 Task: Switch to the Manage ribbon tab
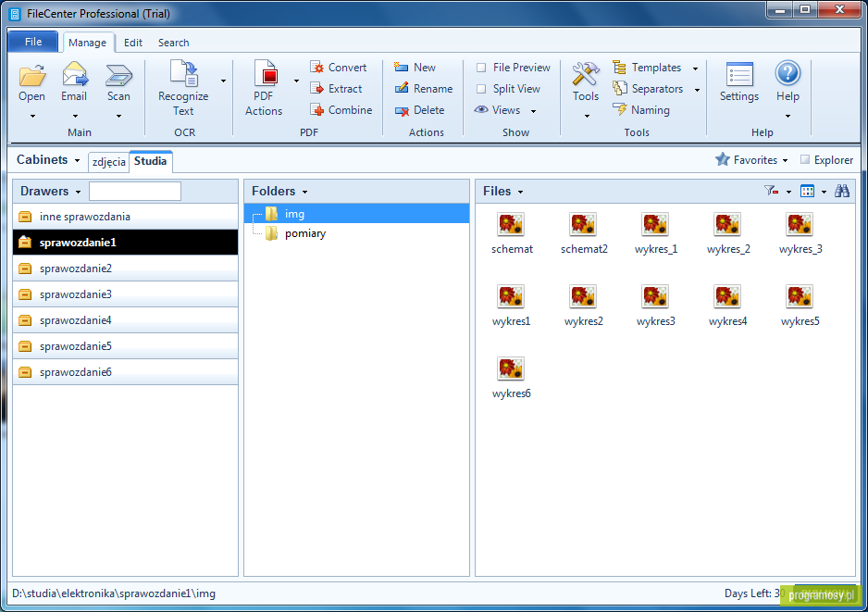88,43
